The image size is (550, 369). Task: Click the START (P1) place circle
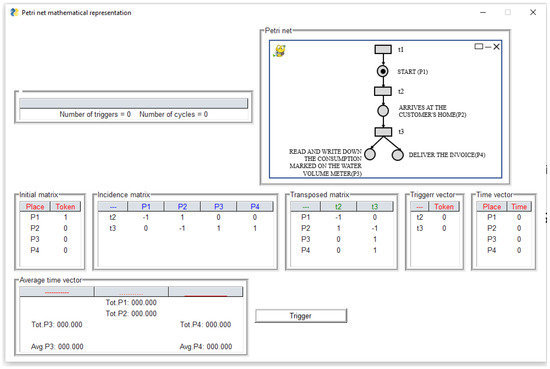click(x=383, y=71)
